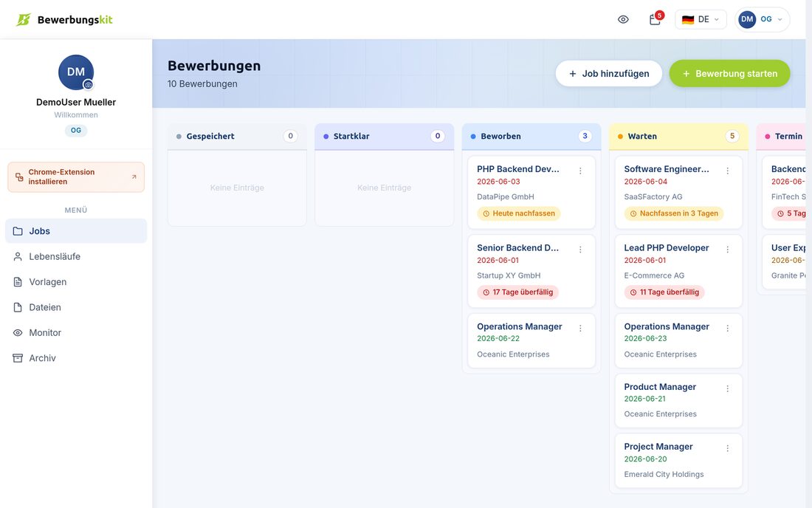
Task: Click Emerald City Holdings company text
Action: 664,474
